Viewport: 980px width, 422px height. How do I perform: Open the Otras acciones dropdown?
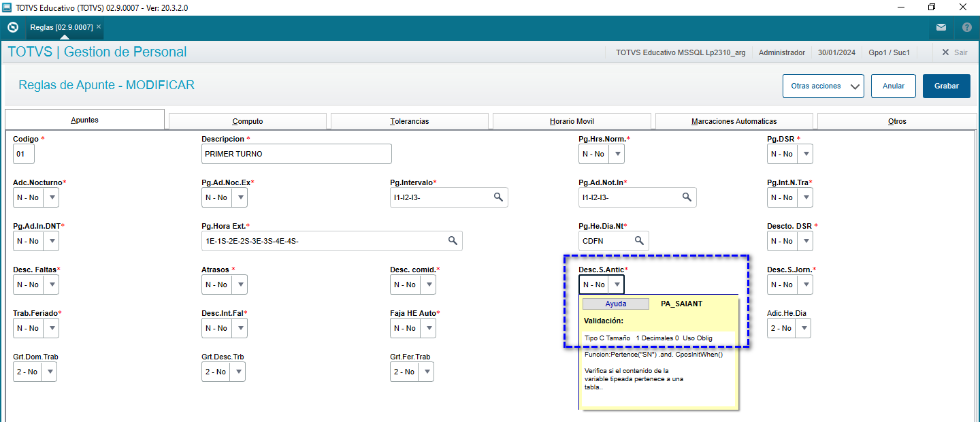tap(823, 86)
